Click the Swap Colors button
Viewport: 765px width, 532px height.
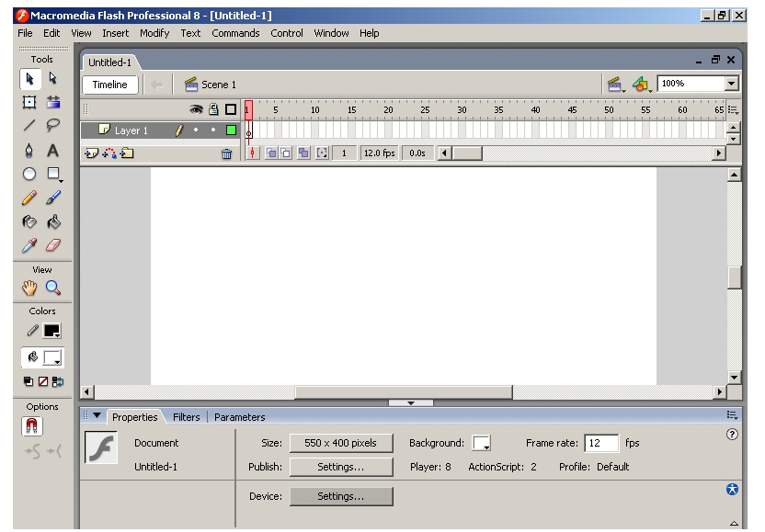(x=58, y=381)
